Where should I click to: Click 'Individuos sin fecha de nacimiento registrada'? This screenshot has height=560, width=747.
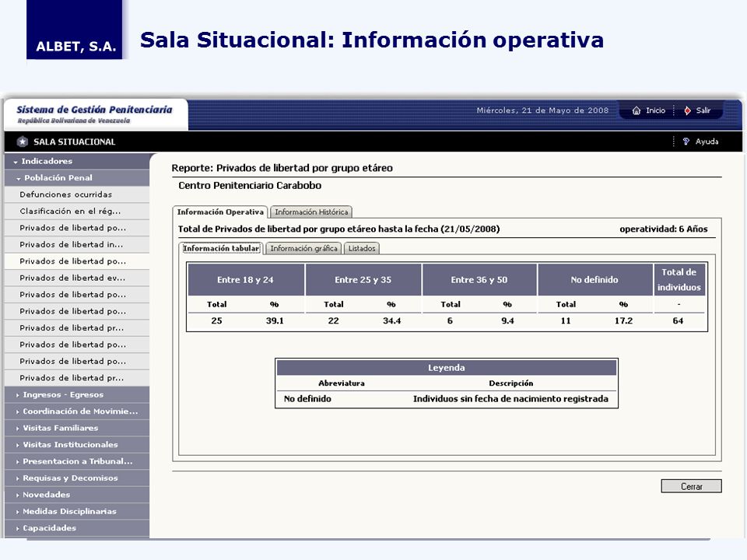click(510, 398)
